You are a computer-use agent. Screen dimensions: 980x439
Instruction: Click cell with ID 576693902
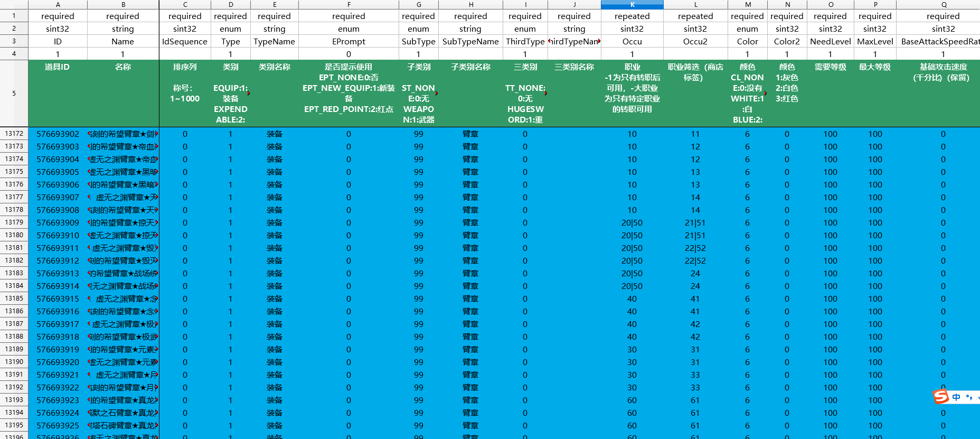pyautogui.click(x=58, y=134)
